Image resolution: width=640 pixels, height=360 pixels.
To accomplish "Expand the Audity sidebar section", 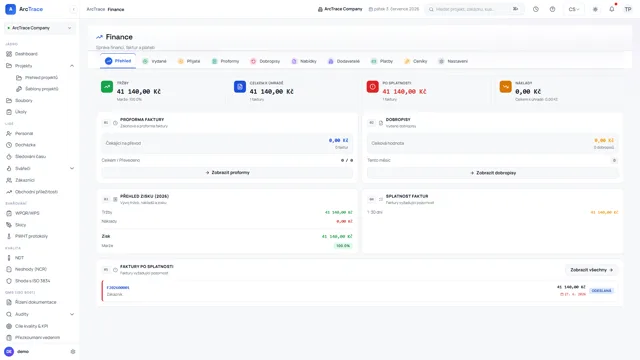I will point(72,314).
